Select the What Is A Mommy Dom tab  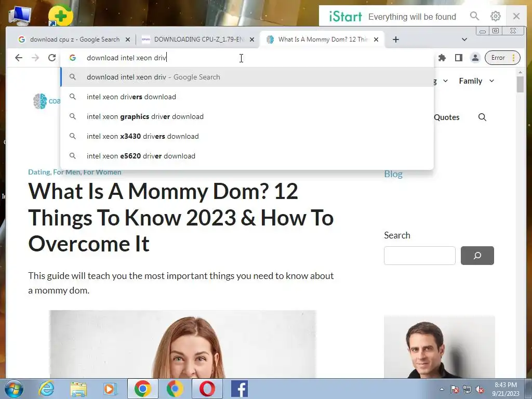(x=322, y=39)
